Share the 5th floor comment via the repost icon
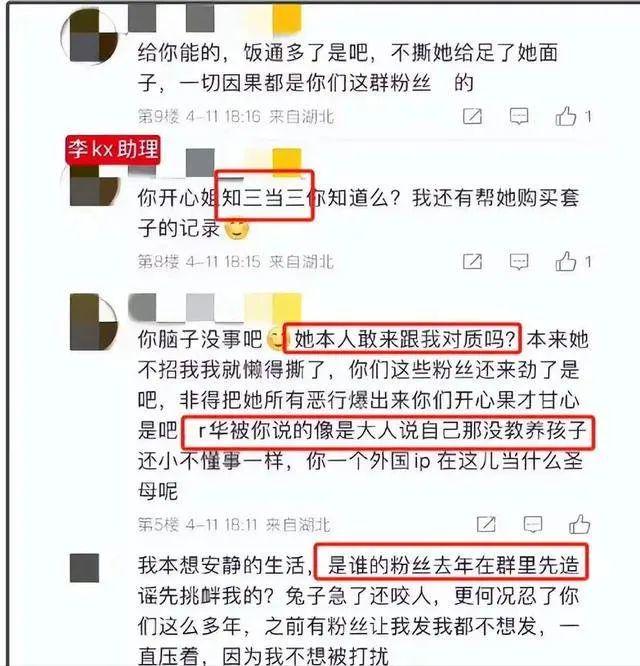Image resolution: width=640 pixels, height=666 pixels. tap(486, 525)
